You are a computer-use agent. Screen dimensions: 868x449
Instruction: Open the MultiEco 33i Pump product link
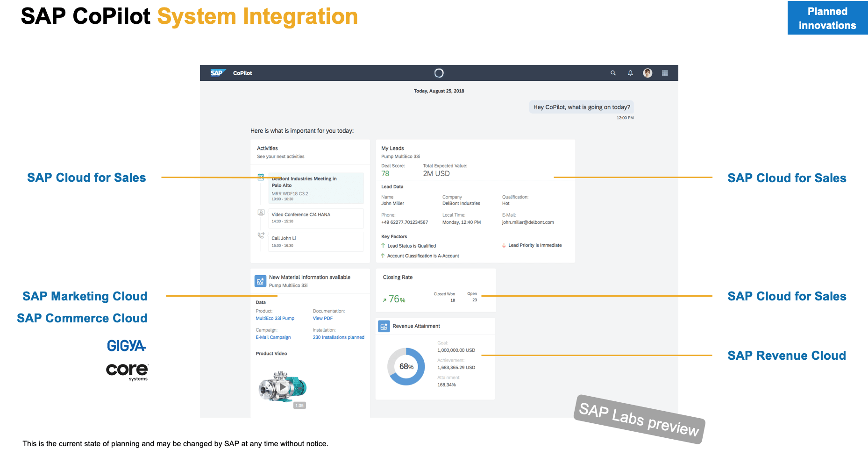[275, 319]
